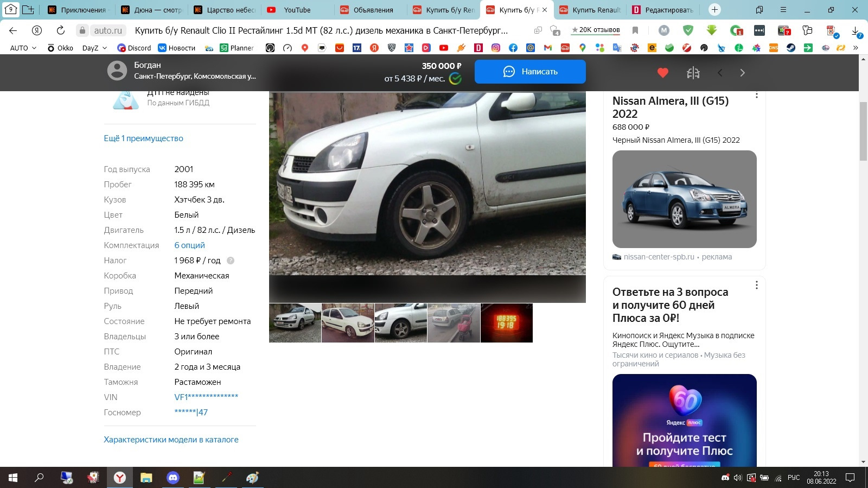Click Nissan Almera, III (G15) 2022 ad title
The height and width of the screenshot is (488, 868).
pyautogui.click(x=671, y=107)
